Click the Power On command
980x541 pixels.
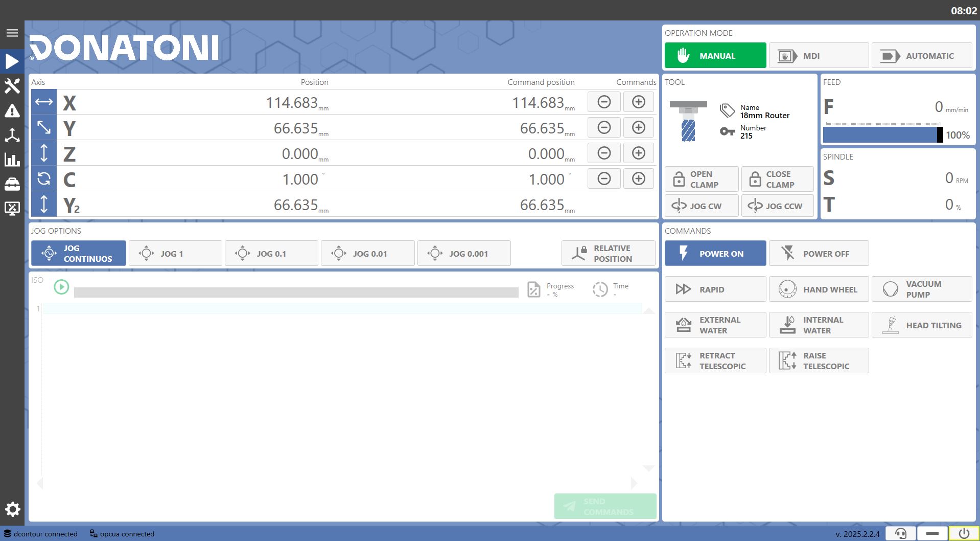(715, 253)
